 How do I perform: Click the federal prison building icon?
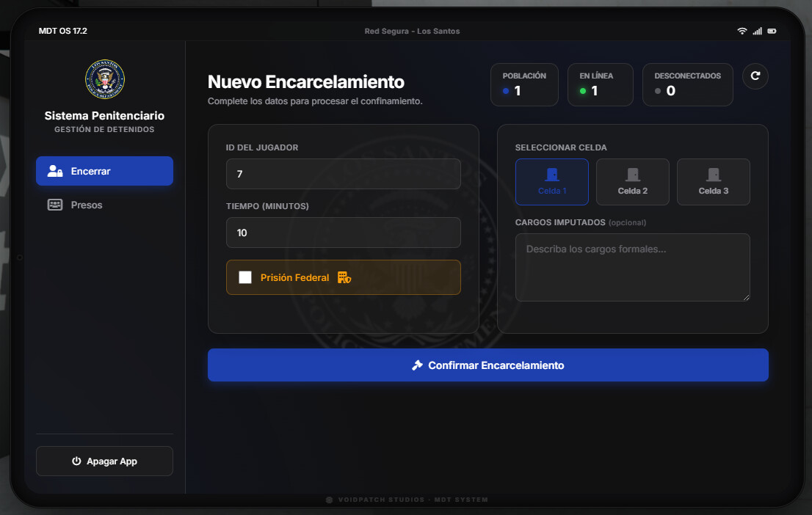point(344,277)
